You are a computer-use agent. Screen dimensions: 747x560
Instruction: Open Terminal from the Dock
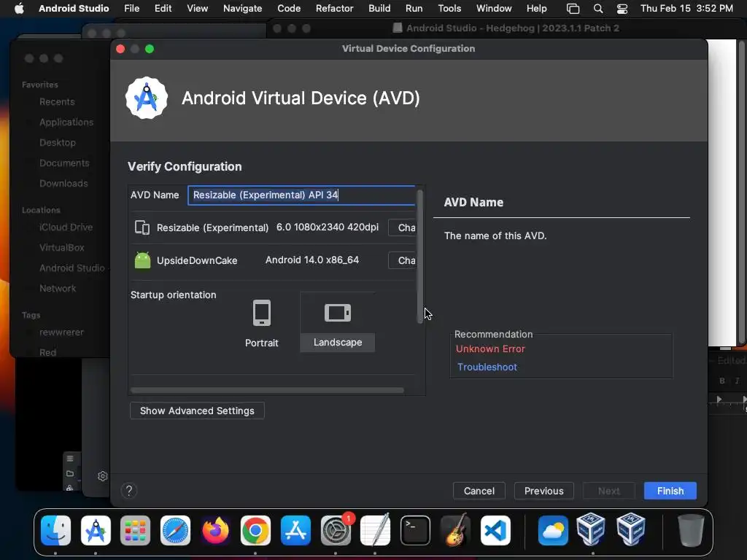[415, 531]
